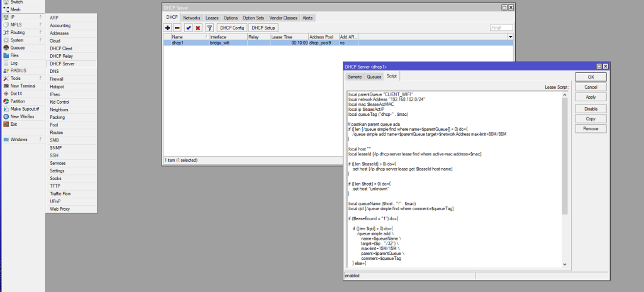Open Addresses from the IP submenu
The image size is (644, 292).
72,33
